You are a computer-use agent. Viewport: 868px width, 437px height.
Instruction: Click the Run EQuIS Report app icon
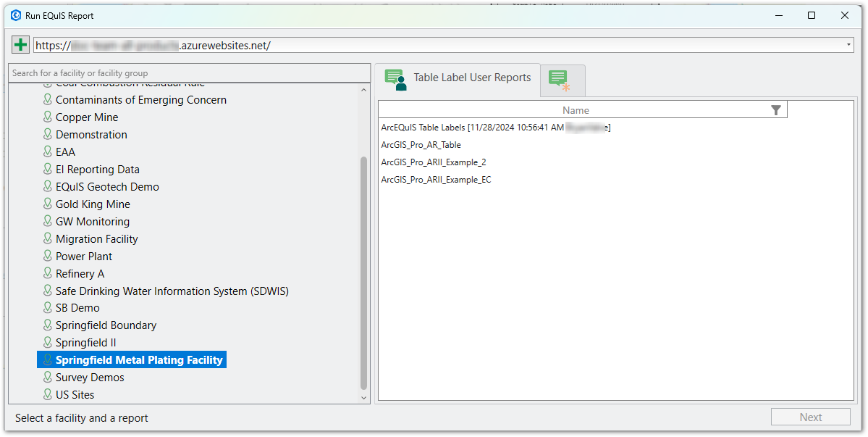click(x=16, y=15)
